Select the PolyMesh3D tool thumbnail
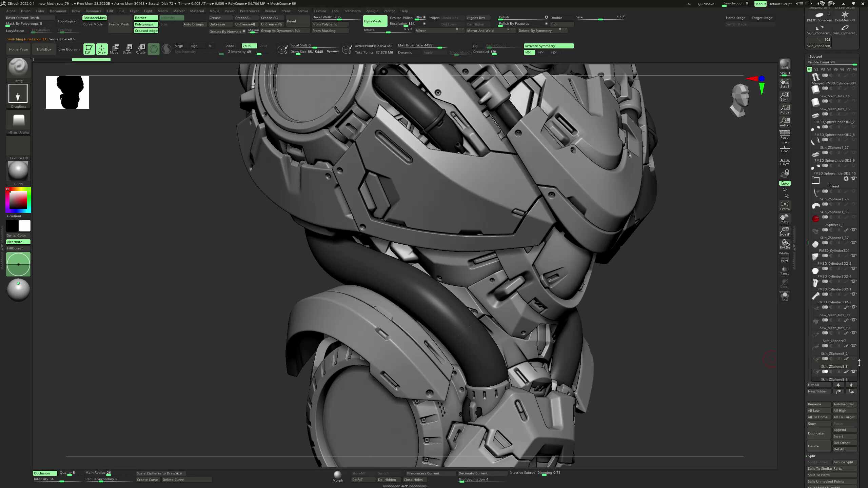This screenshot has height=488, width=868. (x=845, y=16)
